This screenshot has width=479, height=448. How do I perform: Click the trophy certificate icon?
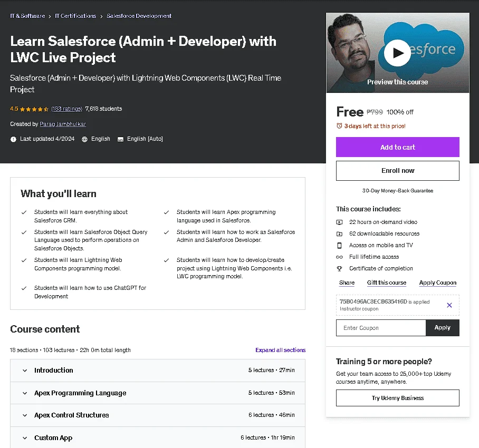point(339,269)
